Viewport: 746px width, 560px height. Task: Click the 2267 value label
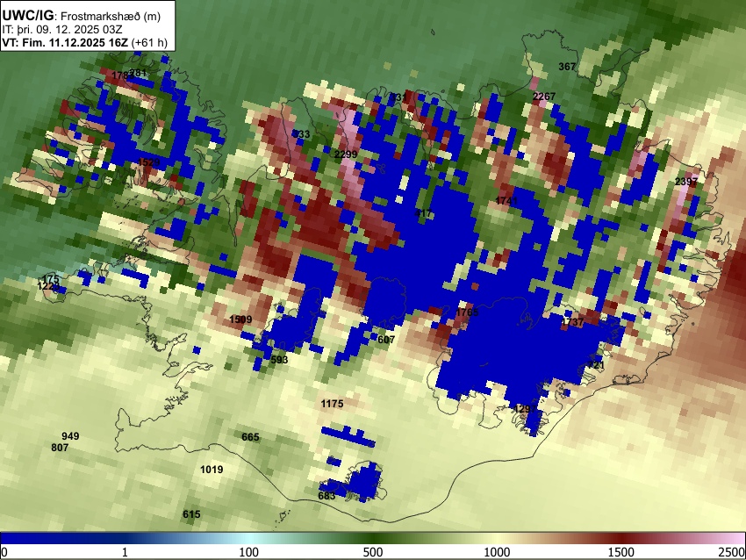544,97
